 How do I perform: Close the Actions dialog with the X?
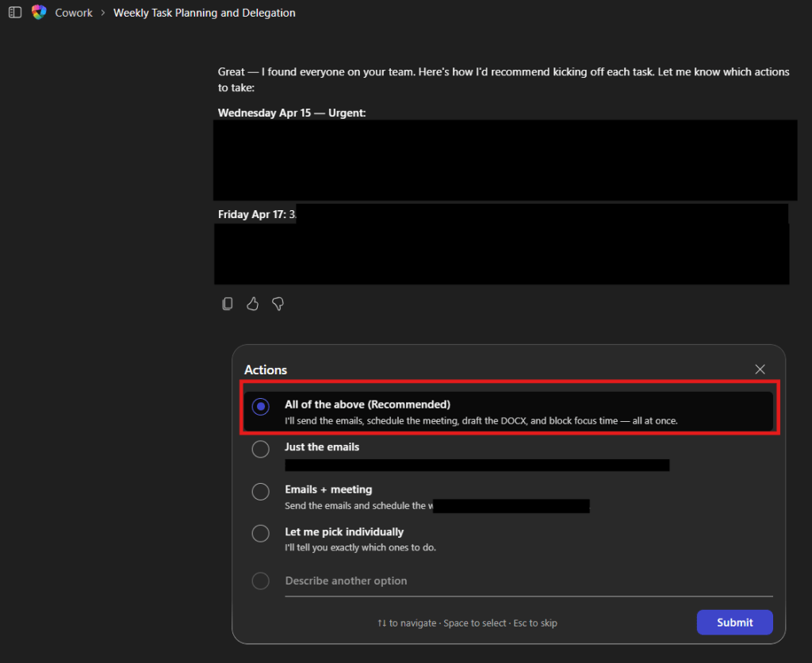pos(760,370)
